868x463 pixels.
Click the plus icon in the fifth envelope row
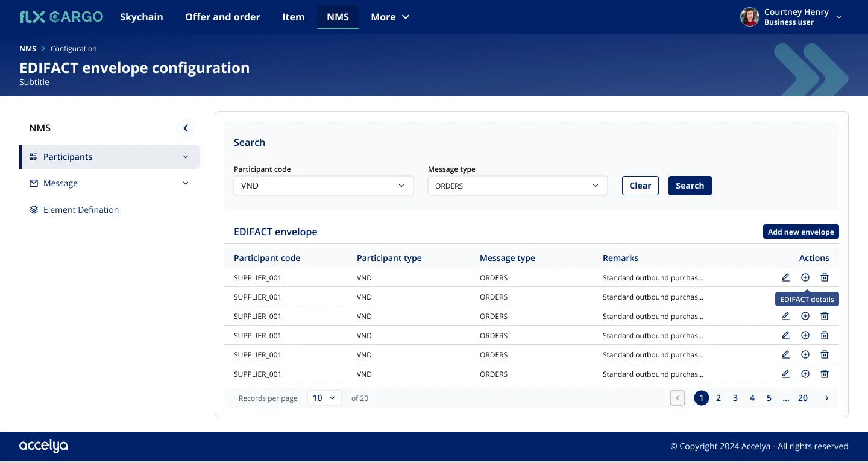pos(805,354)
